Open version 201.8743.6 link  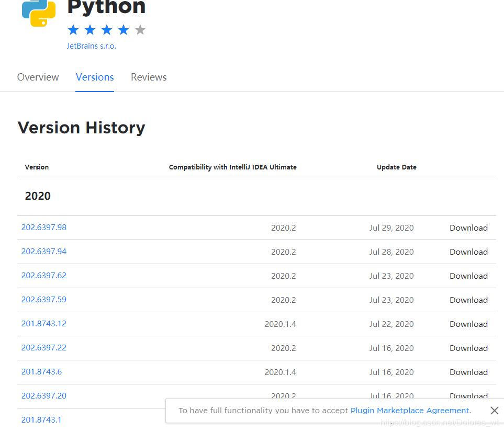tap(42, 372)
